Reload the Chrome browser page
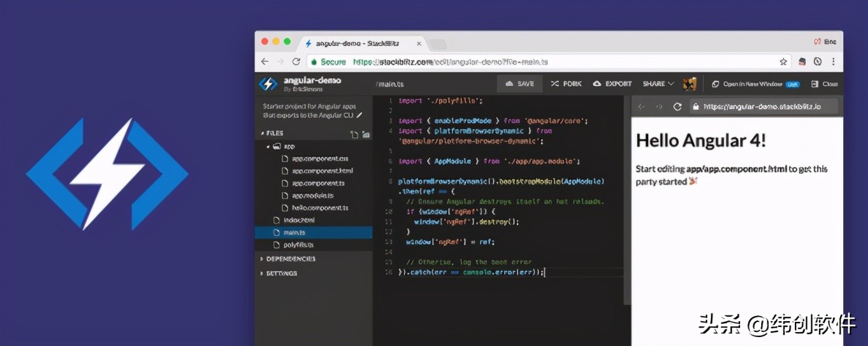The image size is (868, 346). coord(296,62)
